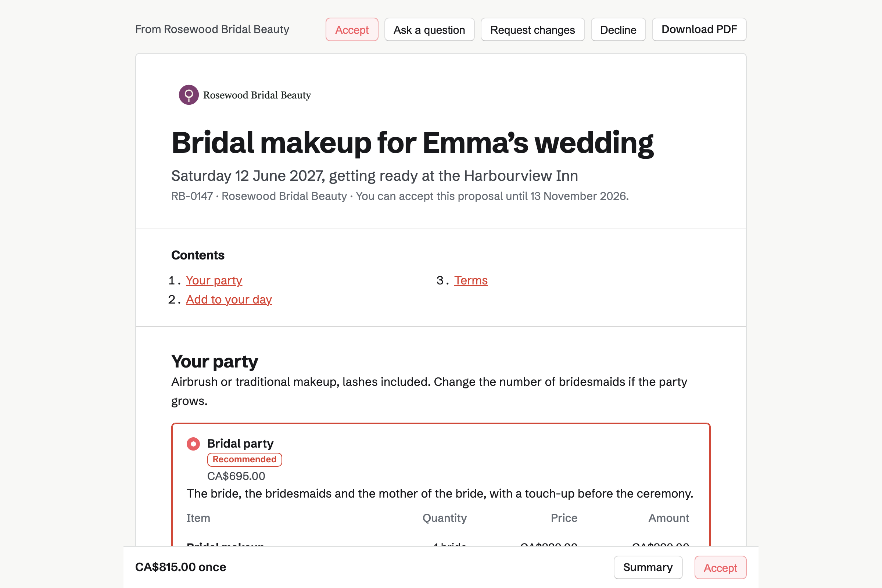Click the "From Rosewood Bridal Beauty" text
The height and width of the screenshot is (588, 882).
212,29
